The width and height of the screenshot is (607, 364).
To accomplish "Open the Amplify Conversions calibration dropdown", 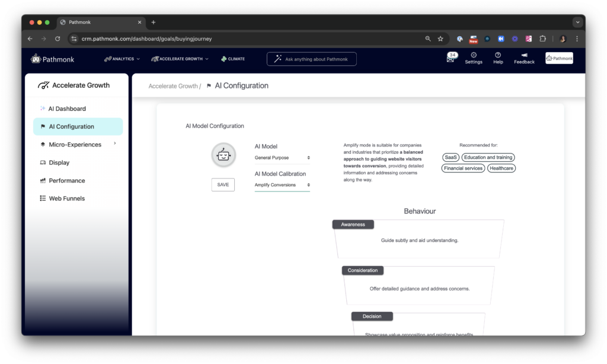I will pos(282,185).
